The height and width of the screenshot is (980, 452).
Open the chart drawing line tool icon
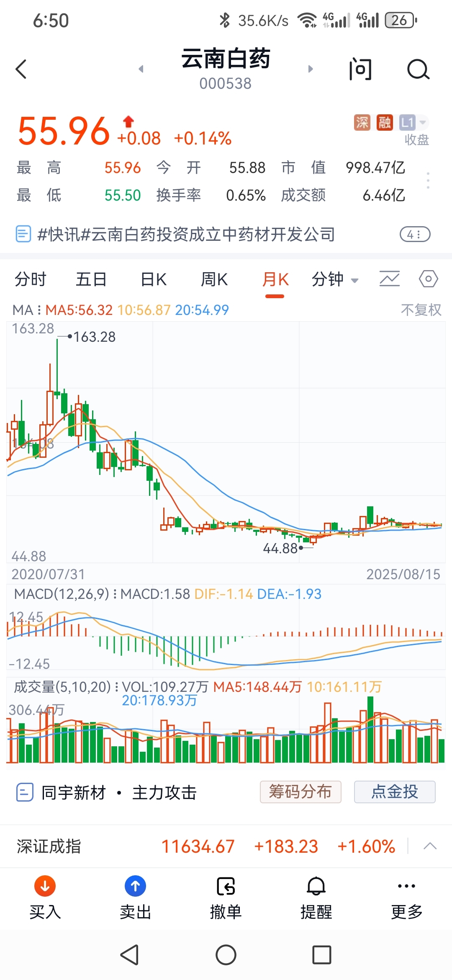[389, 279]
